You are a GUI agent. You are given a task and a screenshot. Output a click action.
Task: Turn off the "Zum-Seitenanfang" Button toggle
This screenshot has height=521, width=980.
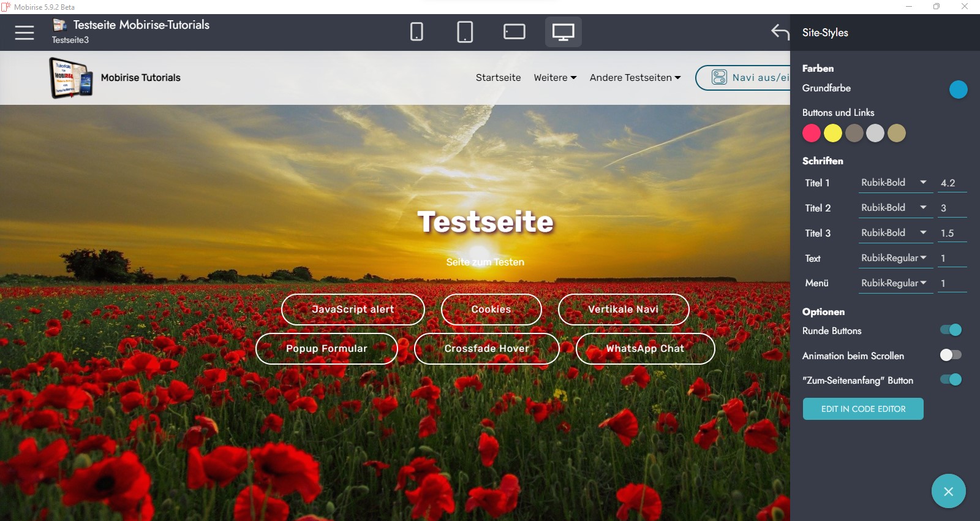coord(951,380)
